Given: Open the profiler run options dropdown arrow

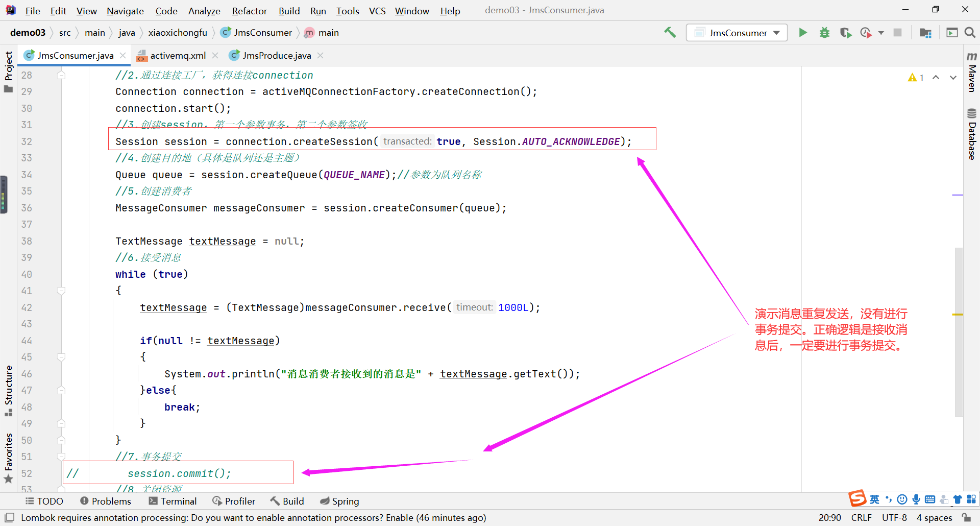Looking at the screenshot, I should pos(881,33).
